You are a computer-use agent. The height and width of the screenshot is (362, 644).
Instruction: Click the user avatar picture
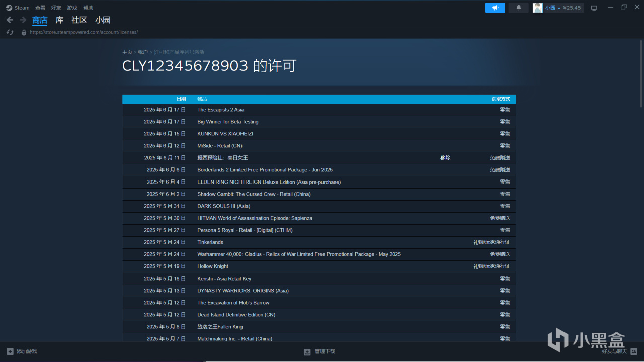click(x=538, y=8)
